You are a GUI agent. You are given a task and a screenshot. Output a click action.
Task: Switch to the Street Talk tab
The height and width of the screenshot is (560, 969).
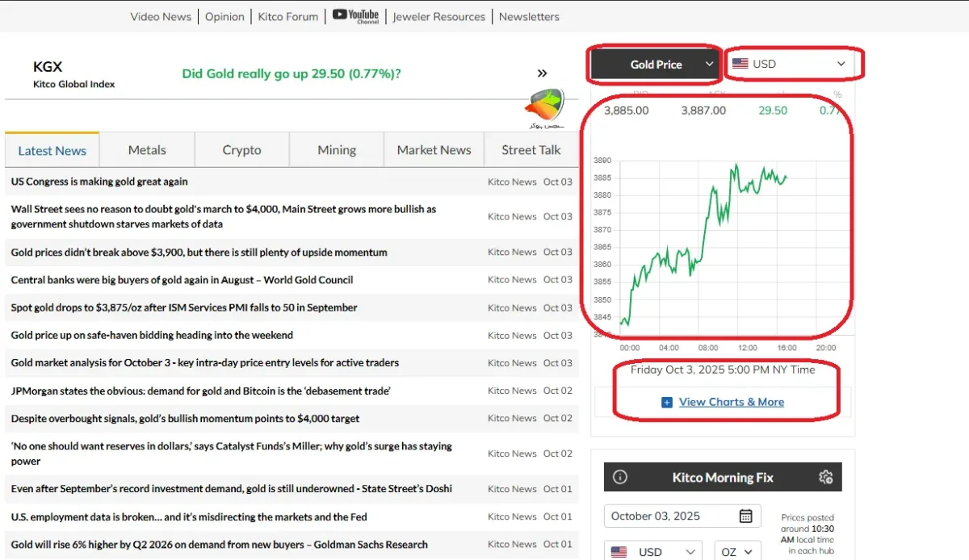pyautogui.click(x=531, y=150)
